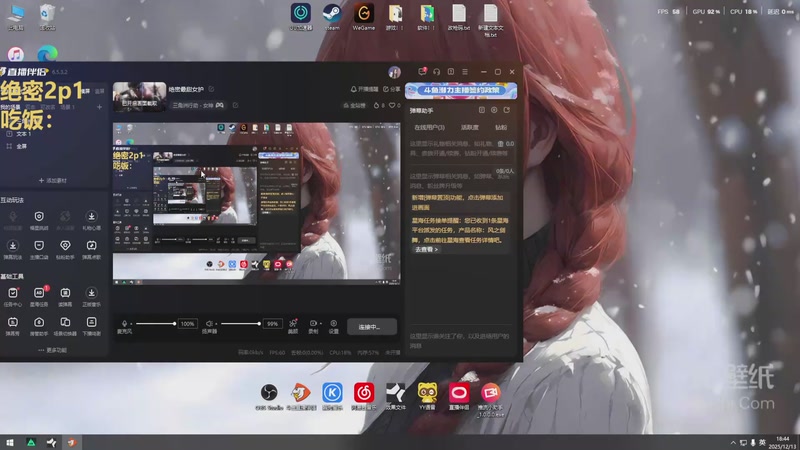Viewport: 800px width, 450px height.
Task: Open the Windows Start menu
Action: pyautogui.click(x=10, y=443)
